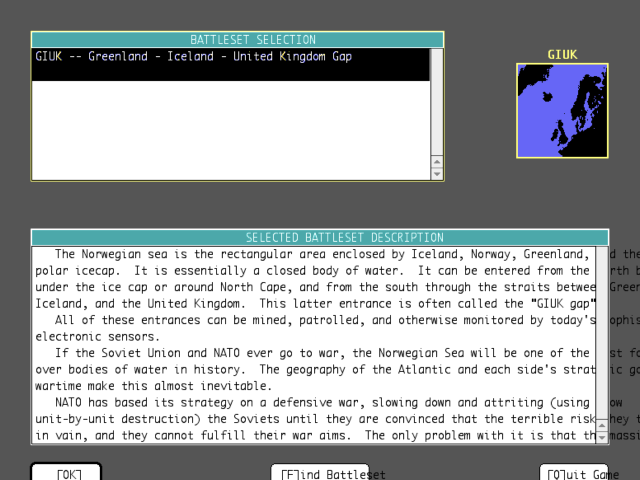Click the BATTLESET SELECTION header
The height and width of the screenshot is (480, 640).
(238, 40)
